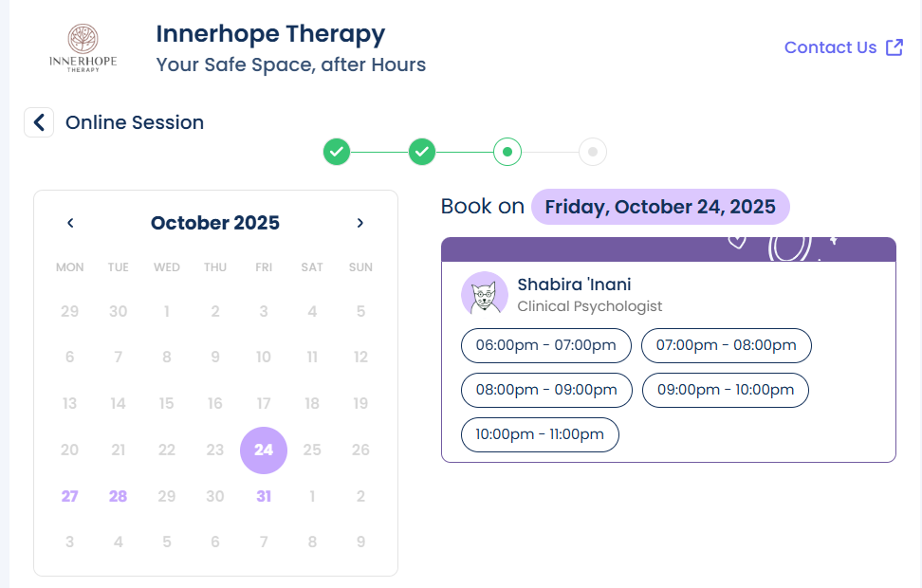
Task: Book the 09:00pm - 10:00pm slot
Action: pos(725,390)
